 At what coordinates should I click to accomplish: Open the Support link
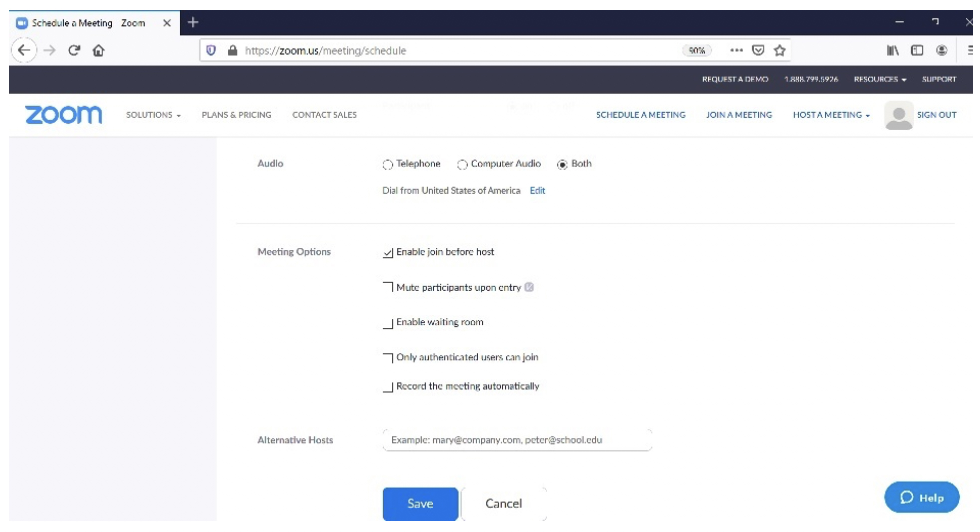[939, 79]
